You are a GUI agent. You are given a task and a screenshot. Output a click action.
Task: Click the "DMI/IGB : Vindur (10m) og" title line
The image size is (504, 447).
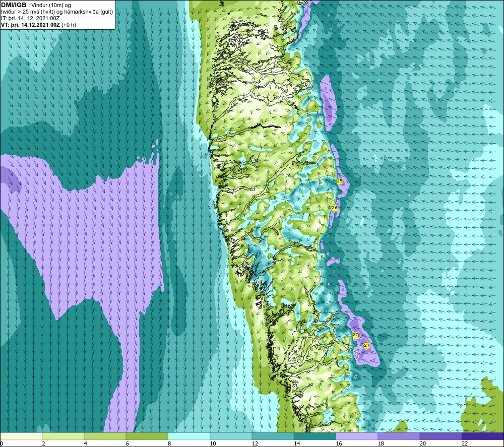click(x=36, y=5)
